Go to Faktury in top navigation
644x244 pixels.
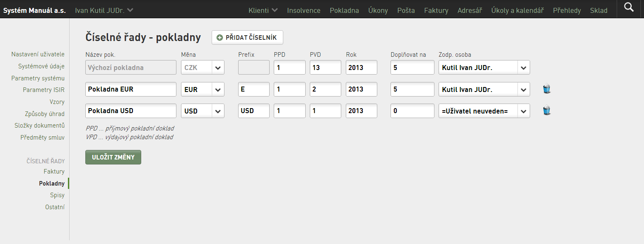436,10
